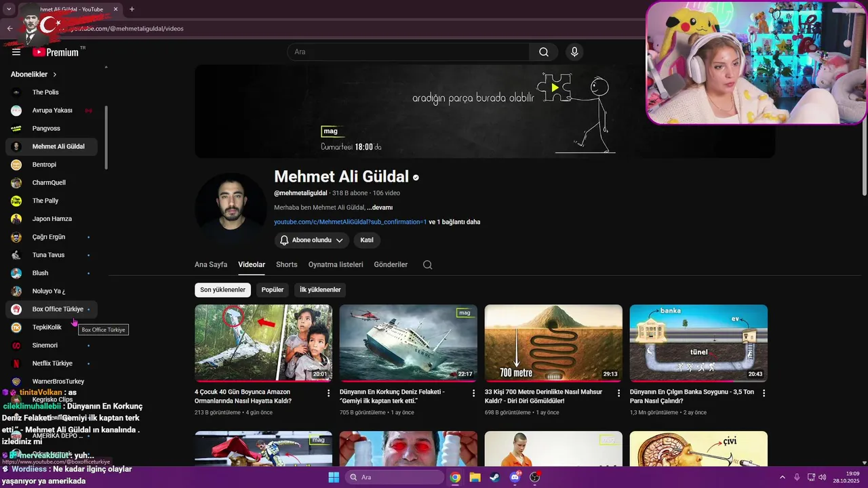Open The Pally channel avatar

(x=16, y=201)
